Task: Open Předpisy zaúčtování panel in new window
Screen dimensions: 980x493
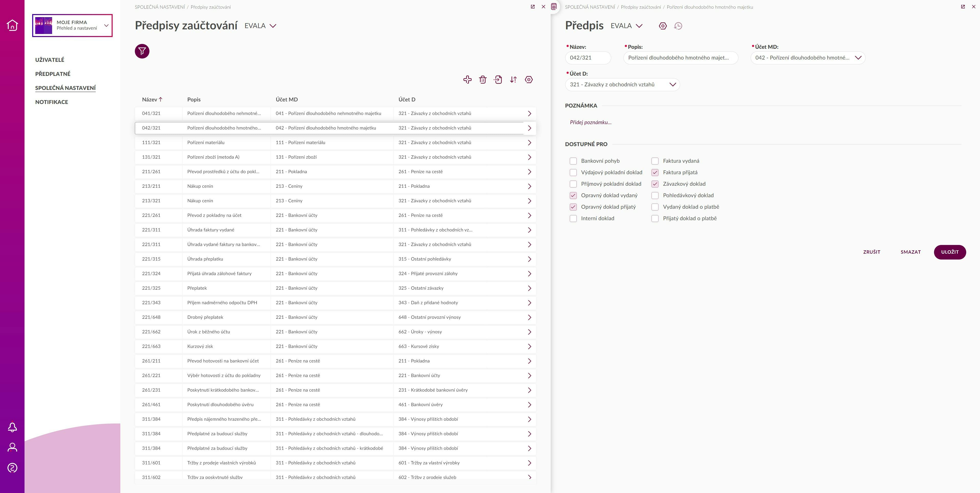Action: [x=533, y=7]
